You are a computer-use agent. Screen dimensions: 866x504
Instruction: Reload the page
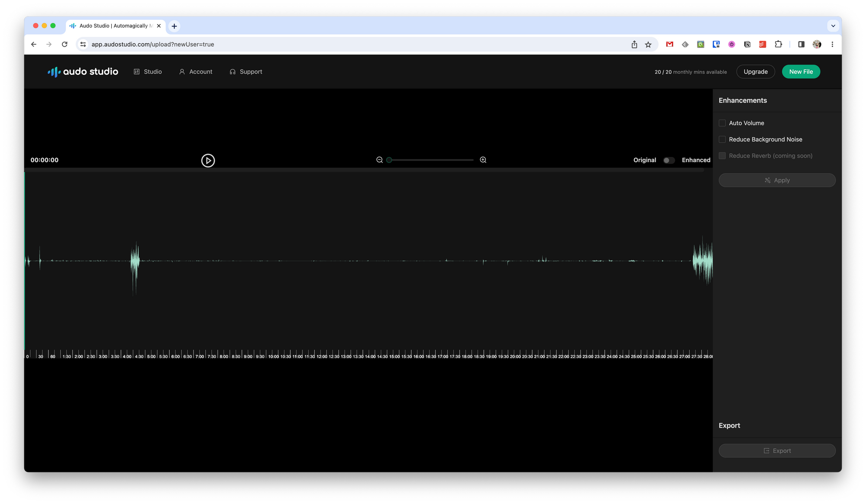65,44
